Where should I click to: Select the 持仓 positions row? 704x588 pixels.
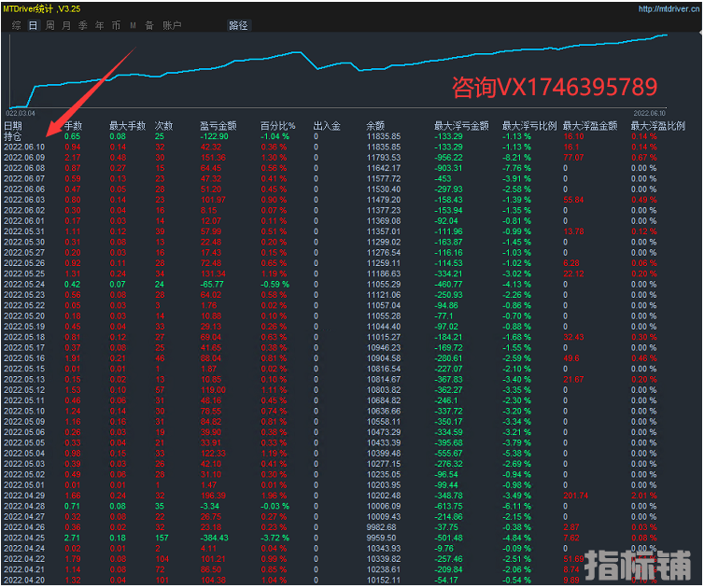[x=13, y=136]
